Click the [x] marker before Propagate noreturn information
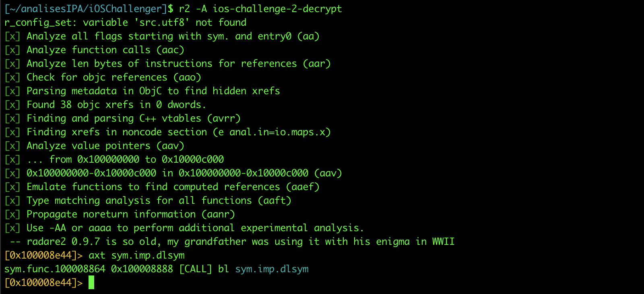Viewport: 644px width, 294px height. (12, 214)
